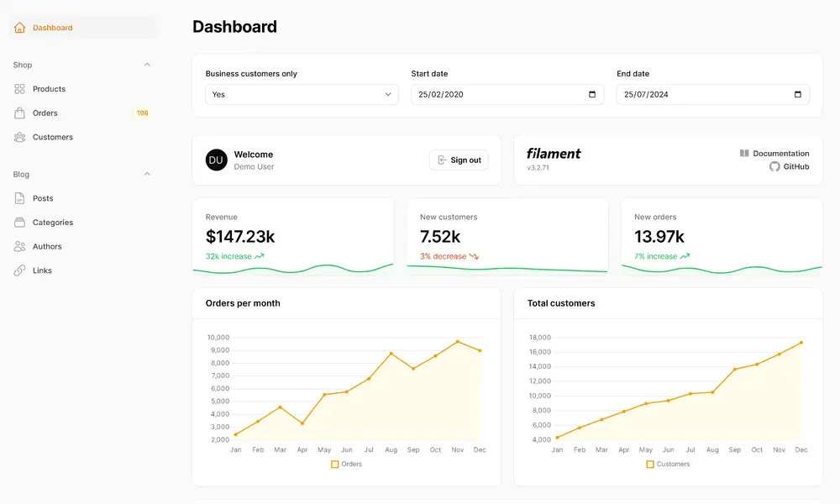840x504 pixels.
Task: Click the New customers decrease trend icon
Action: 474,256
